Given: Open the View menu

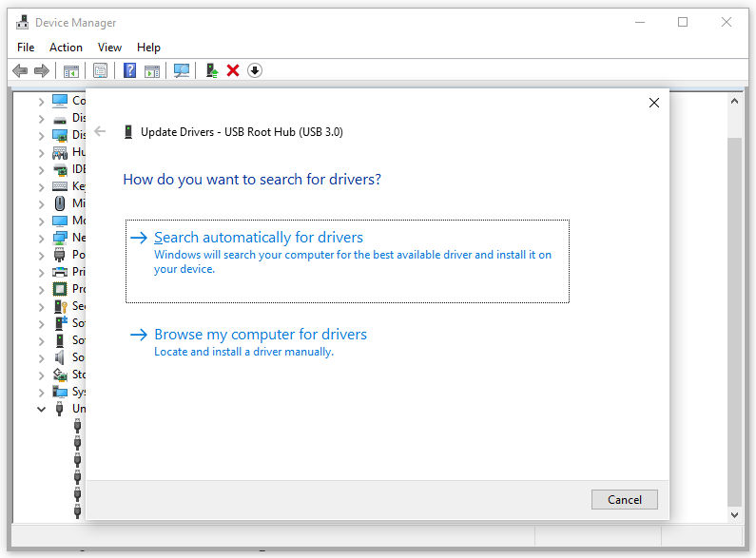Looking at the screenshot, I should (x=109, y=48).
